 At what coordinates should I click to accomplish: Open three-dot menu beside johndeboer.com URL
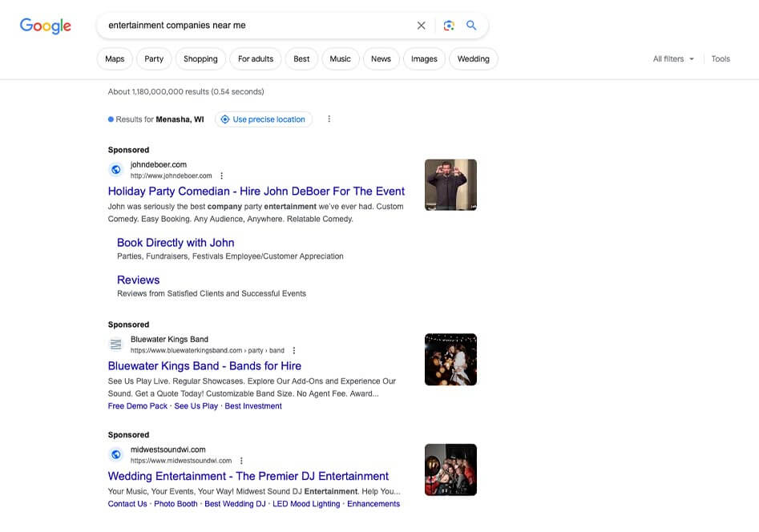pos(222,176)
